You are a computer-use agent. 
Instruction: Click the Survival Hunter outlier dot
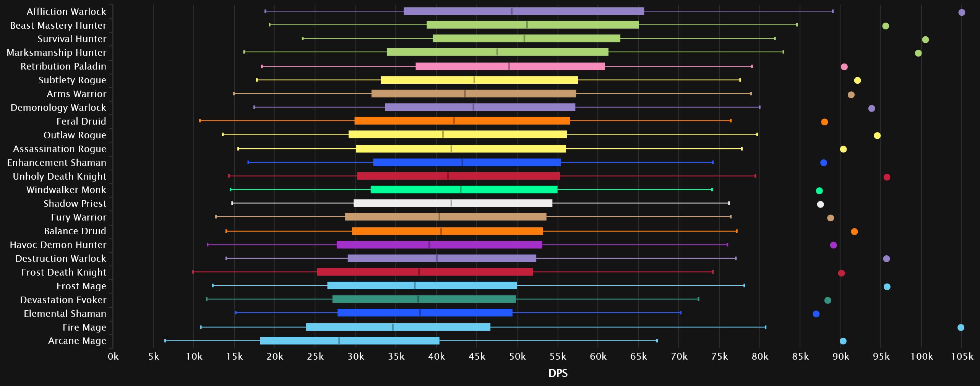[925, 40]
